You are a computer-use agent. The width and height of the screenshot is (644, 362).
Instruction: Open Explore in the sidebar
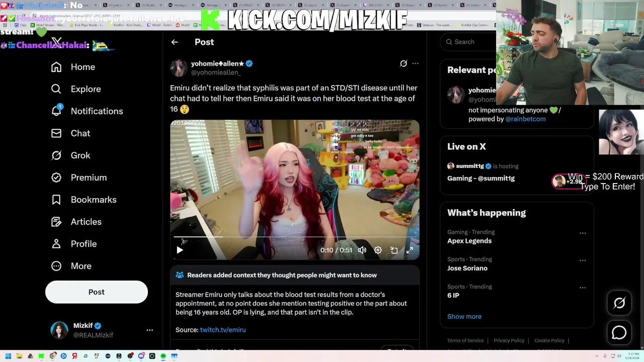point(76,89)
